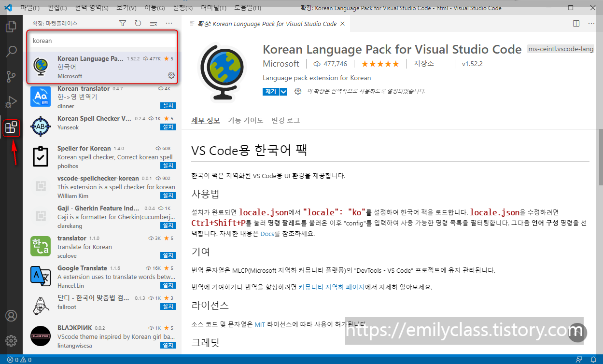Click the 제거 uninstall button
The width and height of the screenshot is (603, 364).
click(x=271, y=91)
